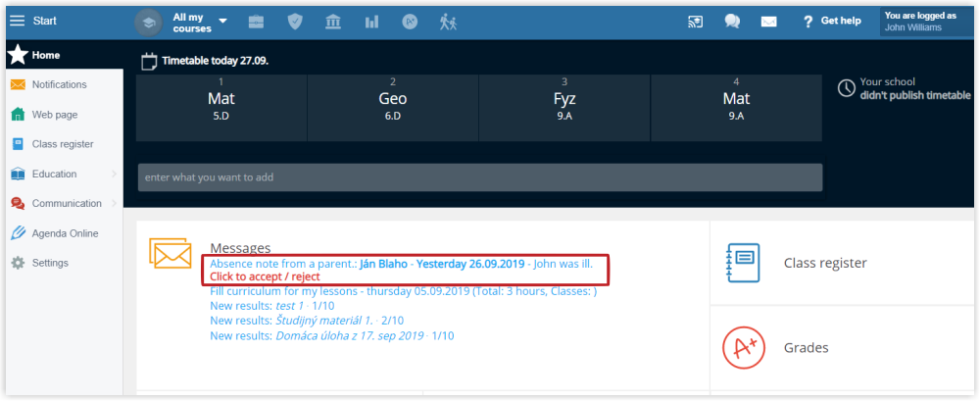Open the bank building icon

333,22
